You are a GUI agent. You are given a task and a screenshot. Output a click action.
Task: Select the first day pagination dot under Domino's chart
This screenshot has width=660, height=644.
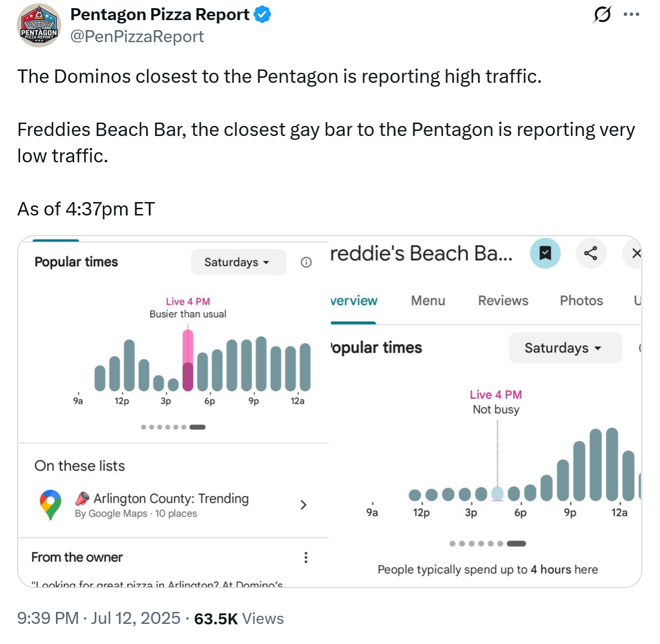144,427
